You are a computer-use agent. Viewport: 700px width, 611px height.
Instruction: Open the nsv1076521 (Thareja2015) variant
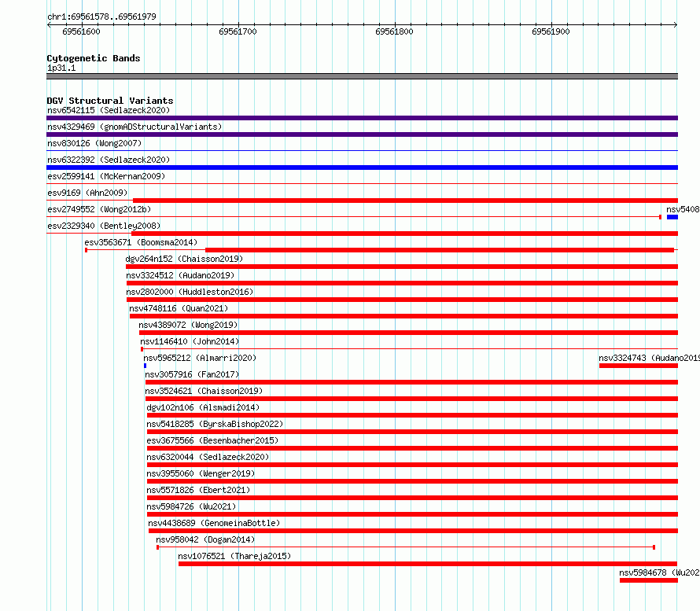tap(234, 556)
